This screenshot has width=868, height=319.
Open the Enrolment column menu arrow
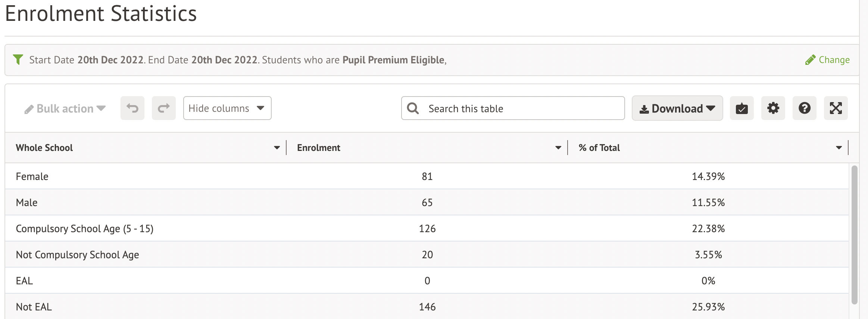(x=558, y=148)
